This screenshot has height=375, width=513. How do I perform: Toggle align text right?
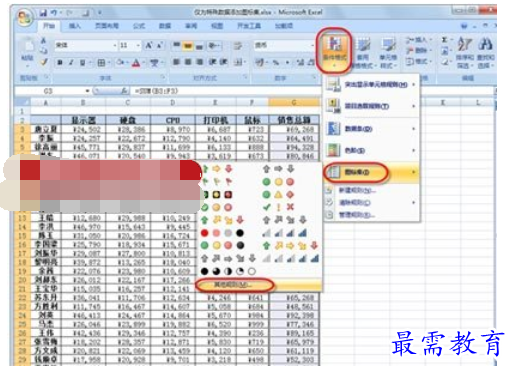pos(199,62)
